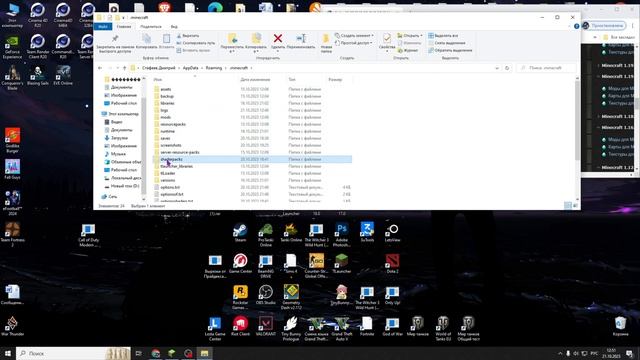Click the Copy path ribbon command
640x360 pixels.
[x=196, y=43]
